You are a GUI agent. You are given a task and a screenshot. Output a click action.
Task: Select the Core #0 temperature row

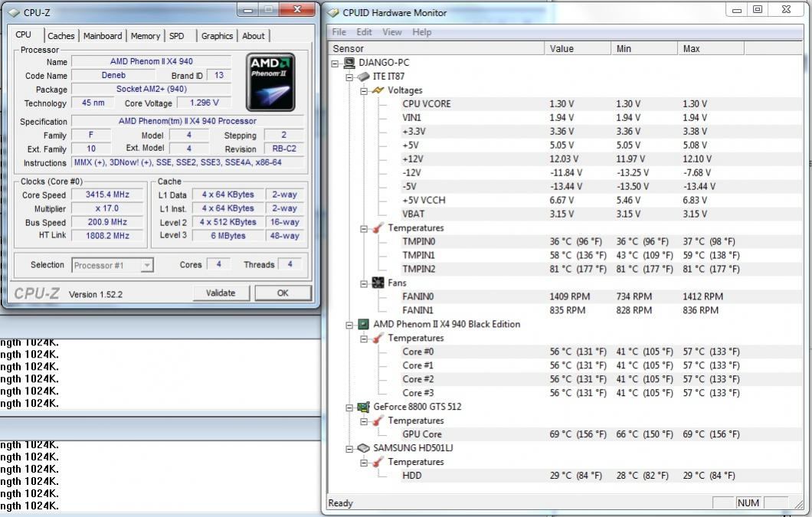point(601,352)
